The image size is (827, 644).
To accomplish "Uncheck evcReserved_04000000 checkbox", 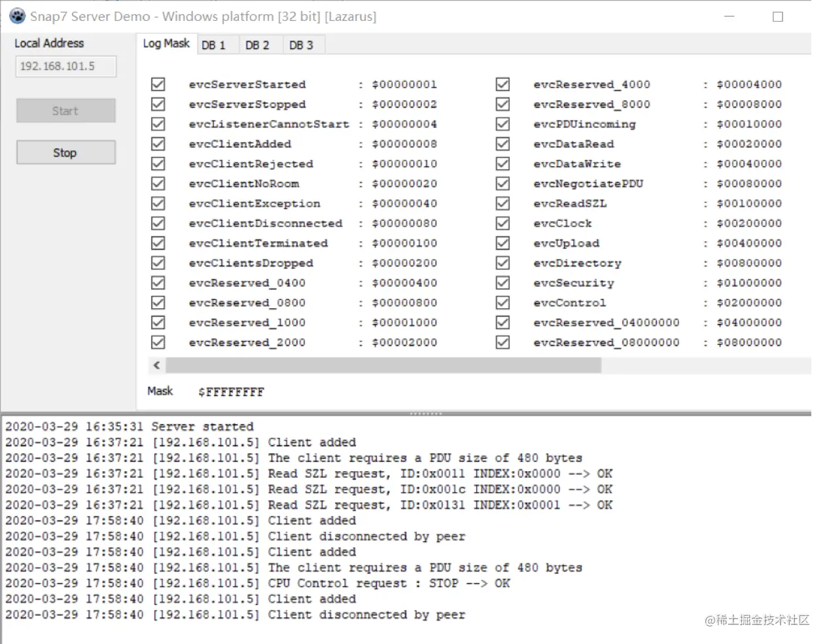I will tap(502, 323).
